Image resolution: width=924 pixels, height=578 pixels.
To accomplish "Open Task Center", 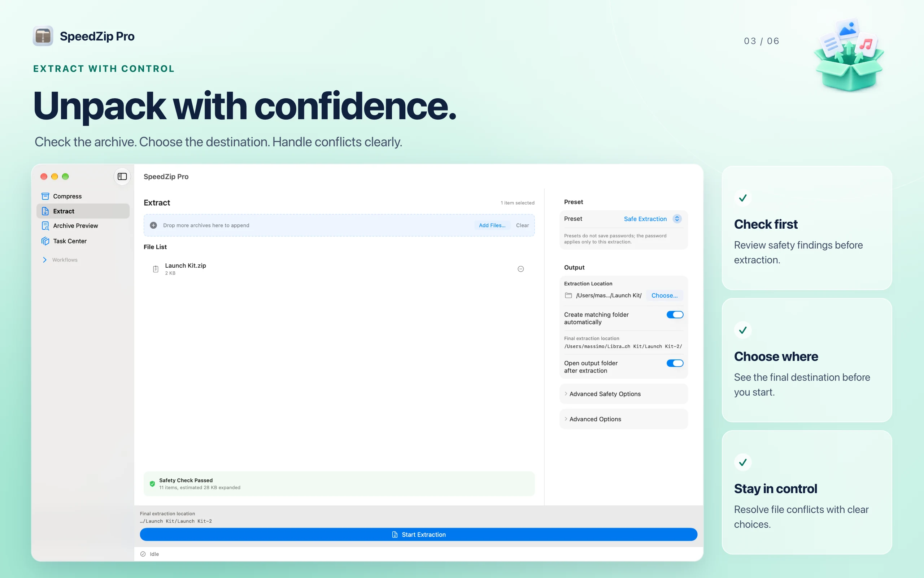I will point(83,241).
